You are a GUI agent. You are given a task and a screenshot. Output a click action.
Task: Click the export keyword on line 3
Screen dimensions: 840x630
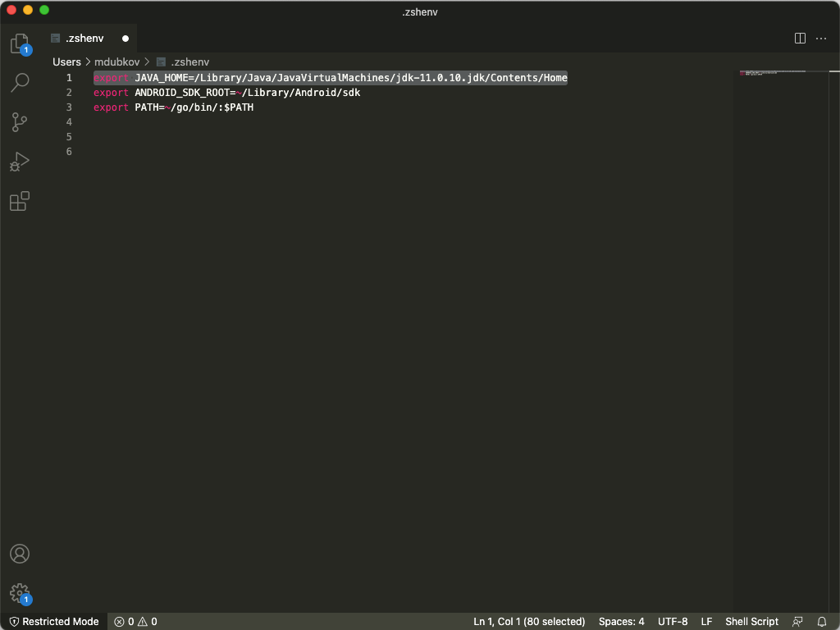pyautogui.click(x=111, y=107)
